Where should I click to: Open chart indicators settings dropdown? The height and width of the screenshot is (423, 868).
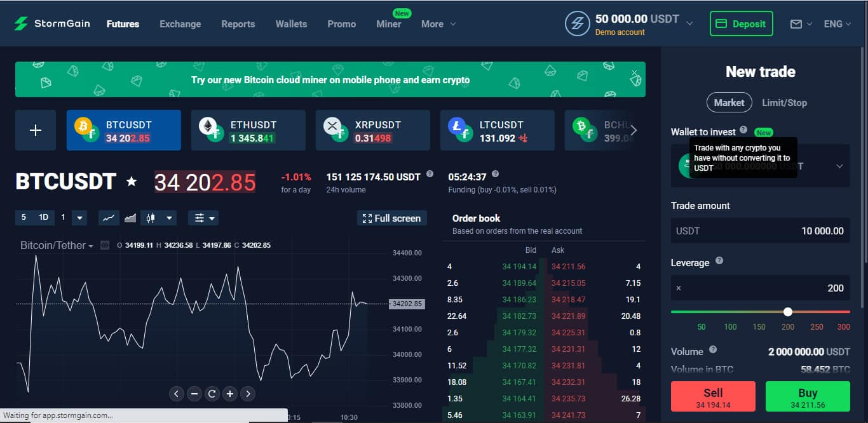203,218
